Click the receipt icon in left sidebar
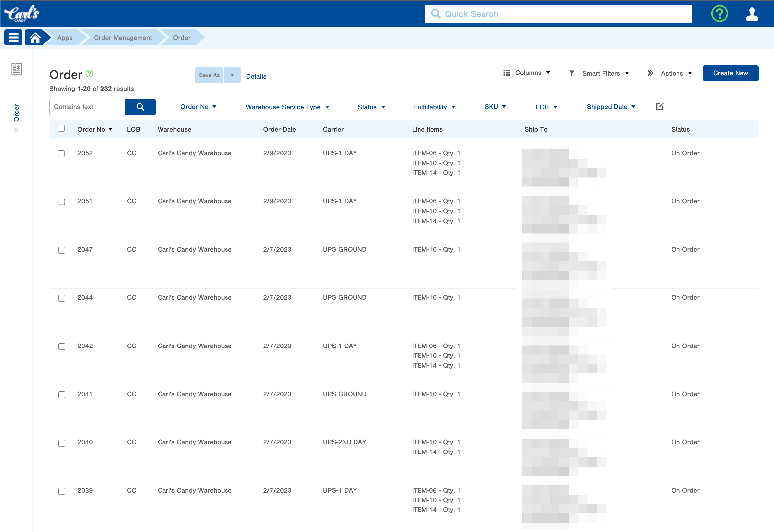The image size is (774, 532). (x=16, y=69)
